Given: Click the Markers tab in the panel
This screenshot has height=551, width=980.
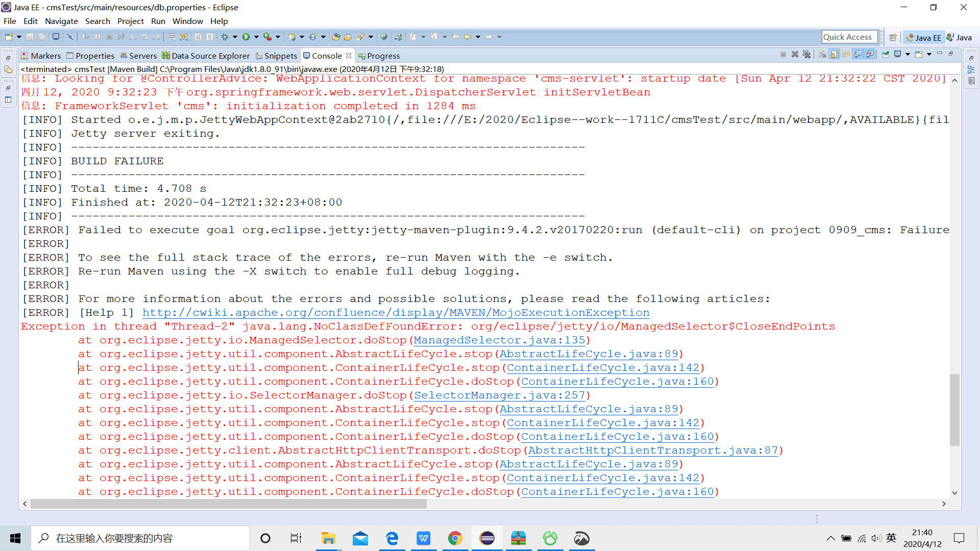Looking at the screenshot, I should (42, 56).
